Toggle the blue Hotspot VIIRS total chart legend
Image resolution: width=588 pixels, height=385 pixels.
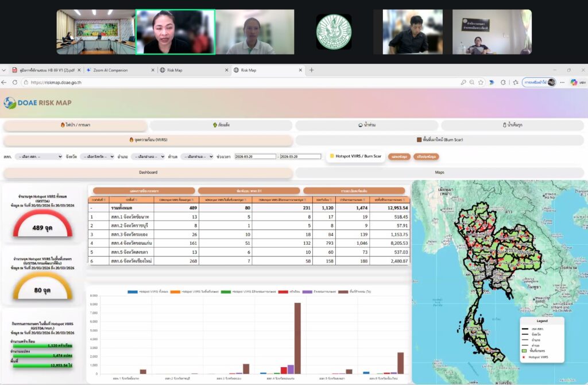click(133, 292)
